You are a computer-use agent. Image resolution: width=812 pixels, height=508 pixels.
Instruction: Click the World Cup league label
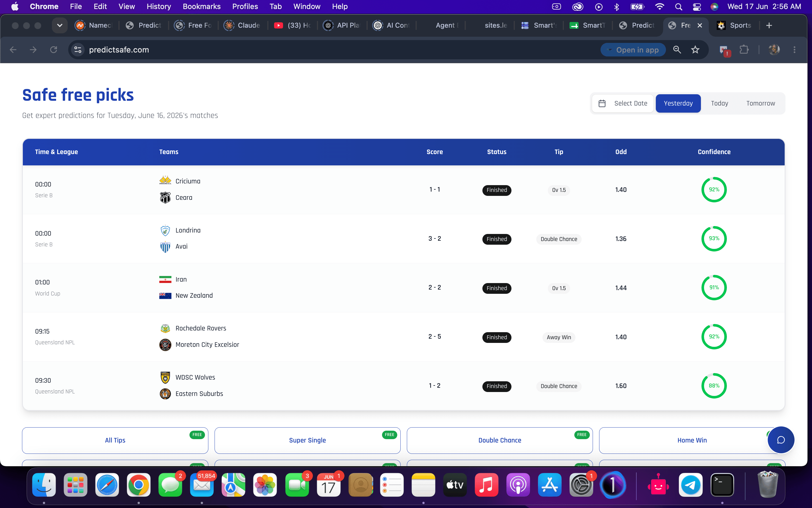[x=48, y=294]
